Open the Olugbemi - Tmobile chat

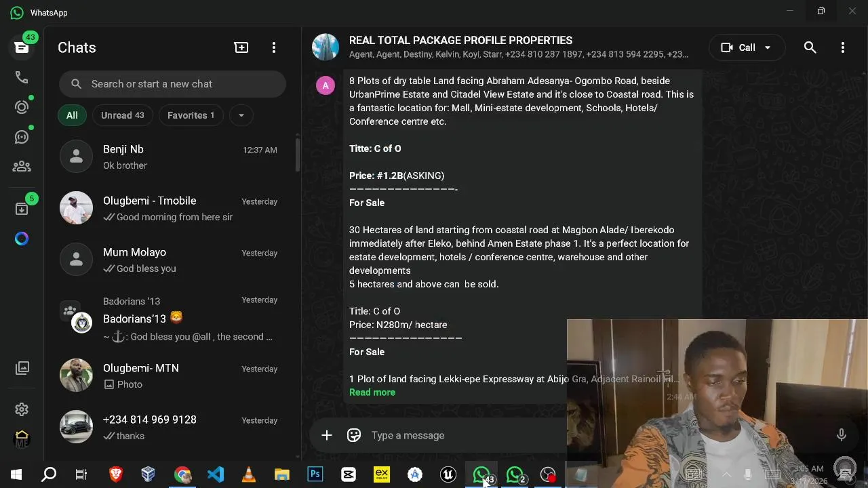[x=170, y=208]
